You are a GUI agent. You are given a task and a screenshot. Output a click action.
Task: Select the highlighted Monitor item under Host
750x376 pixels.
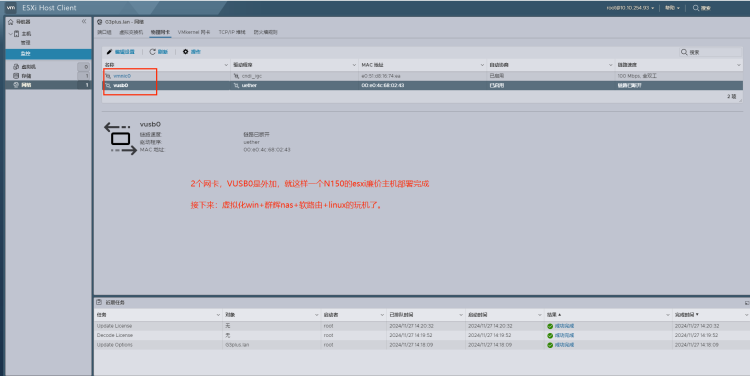[x=48, y=54]
